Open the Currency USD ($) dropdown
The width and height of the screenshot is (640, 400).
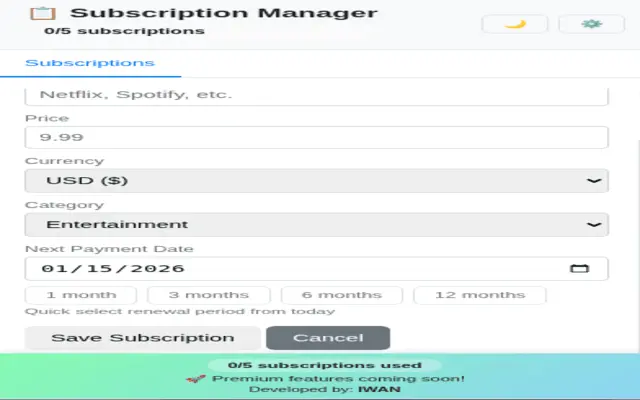click(x=317, y=181)
